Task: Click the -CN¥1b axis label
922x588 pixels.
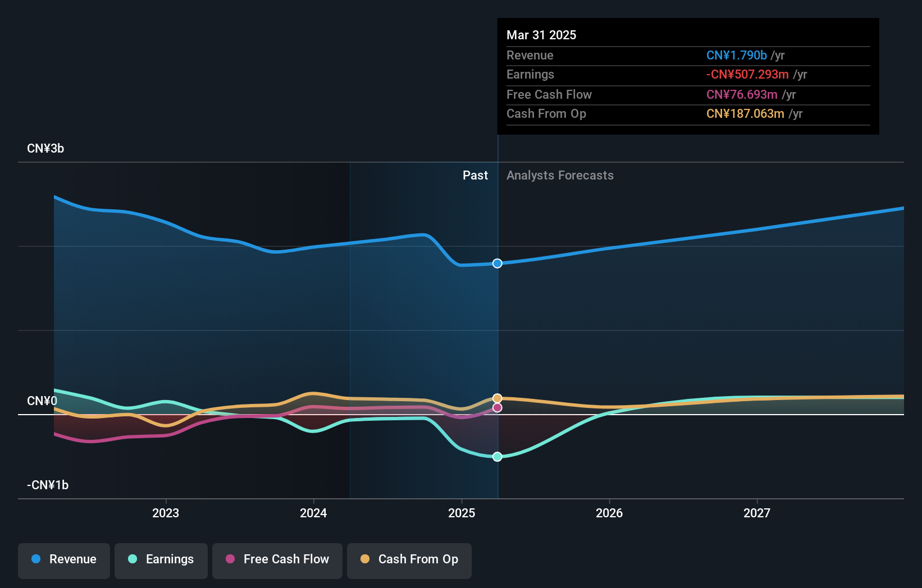Action: pyautogui.click(x=48, y=485)
